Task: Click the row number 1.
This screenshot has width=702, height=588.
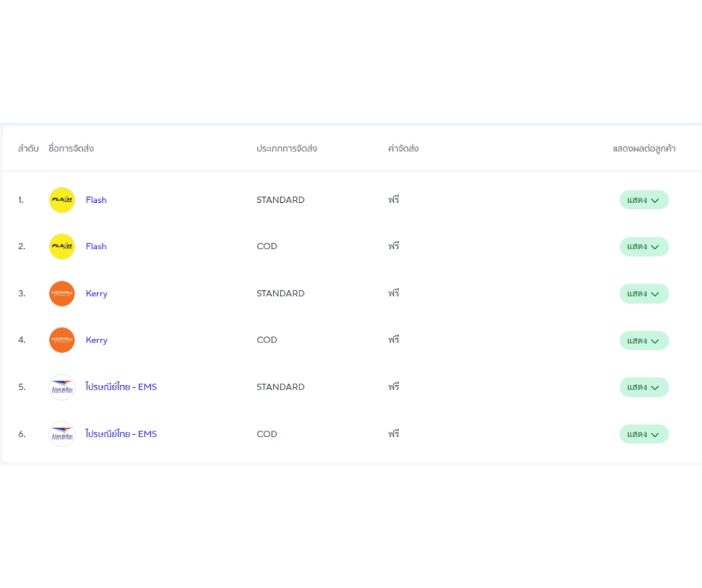Action: pyautogui.click(x=21, y=200)
